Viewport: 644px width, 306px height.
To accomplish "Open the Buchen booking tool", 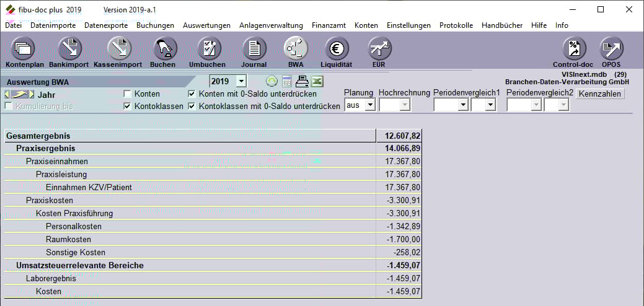I will [165, 48].
